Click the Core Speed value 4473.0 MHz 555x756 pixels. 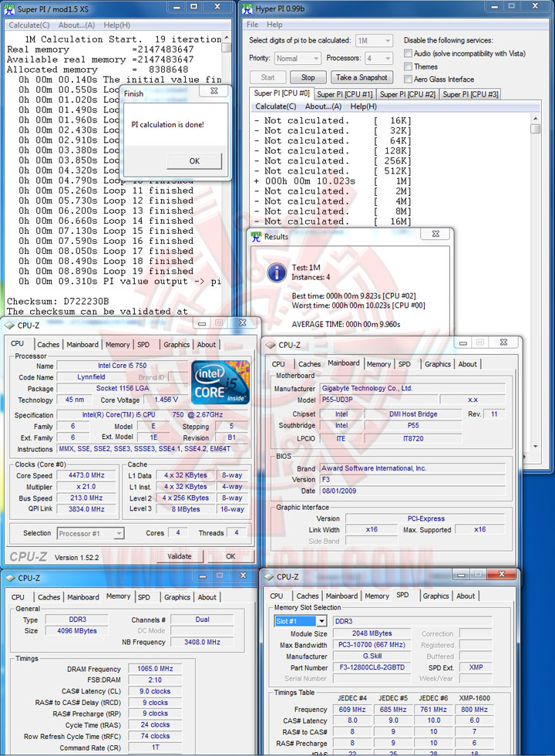point(86,475)
